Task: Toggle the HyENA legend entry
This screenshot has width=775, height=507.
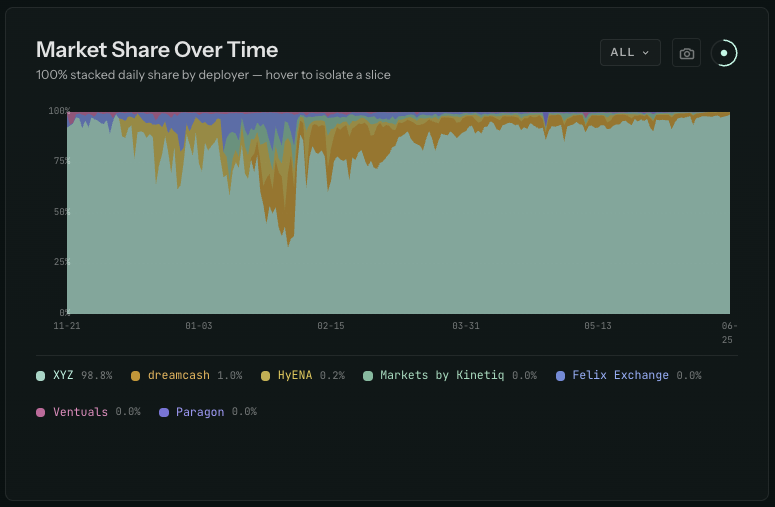Action: tap(303, 376)
